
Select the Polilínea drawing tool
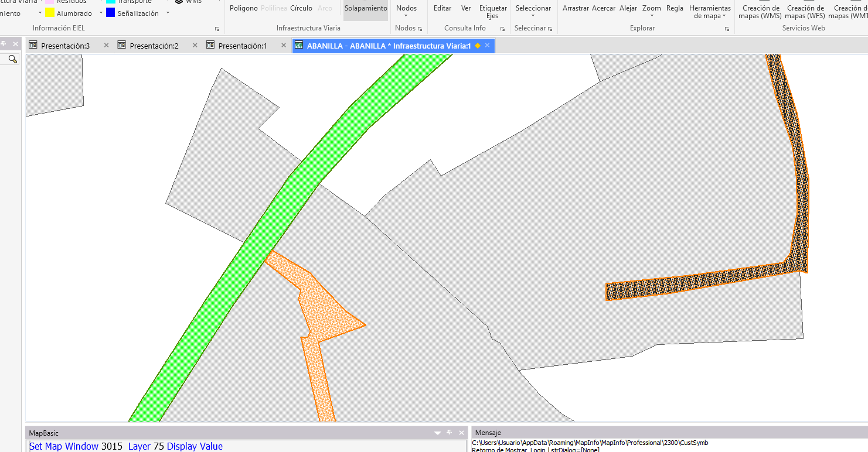[x=274, y=8]
